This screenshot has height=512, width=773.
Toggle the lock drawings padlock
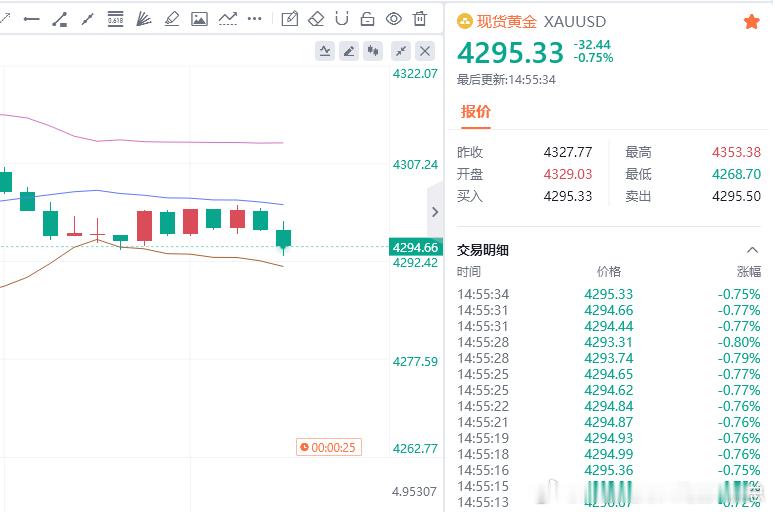click(x=367, y=19)
